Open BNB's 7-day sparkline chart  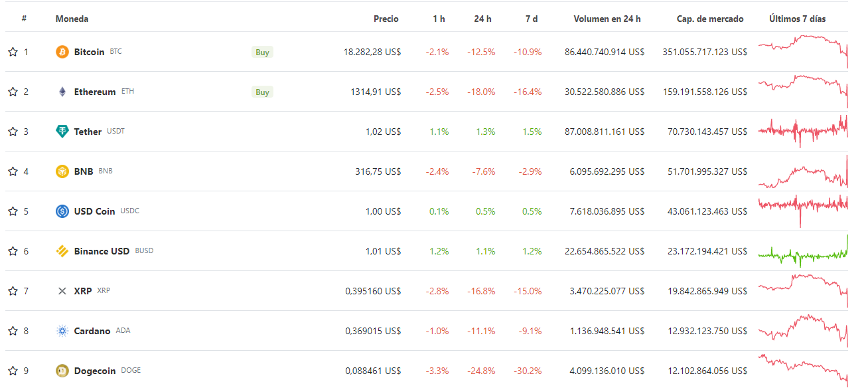tap(803, 171)
